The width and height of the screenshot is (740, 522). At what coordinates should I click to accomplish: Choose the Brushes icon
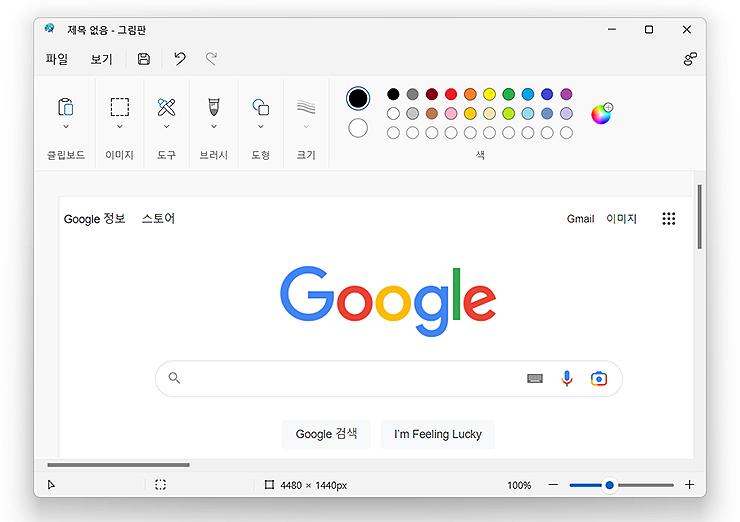tap(214, 107)
